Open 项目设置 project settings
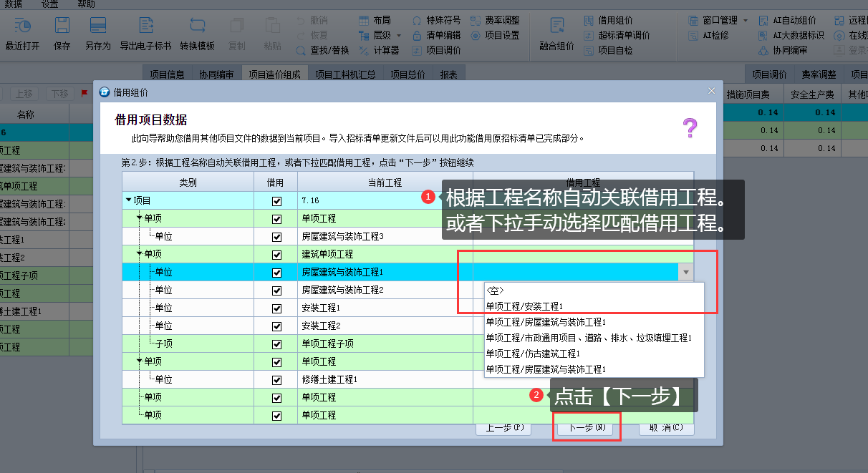The height and width of the screenshot is (473, 868). coord(495,35)
